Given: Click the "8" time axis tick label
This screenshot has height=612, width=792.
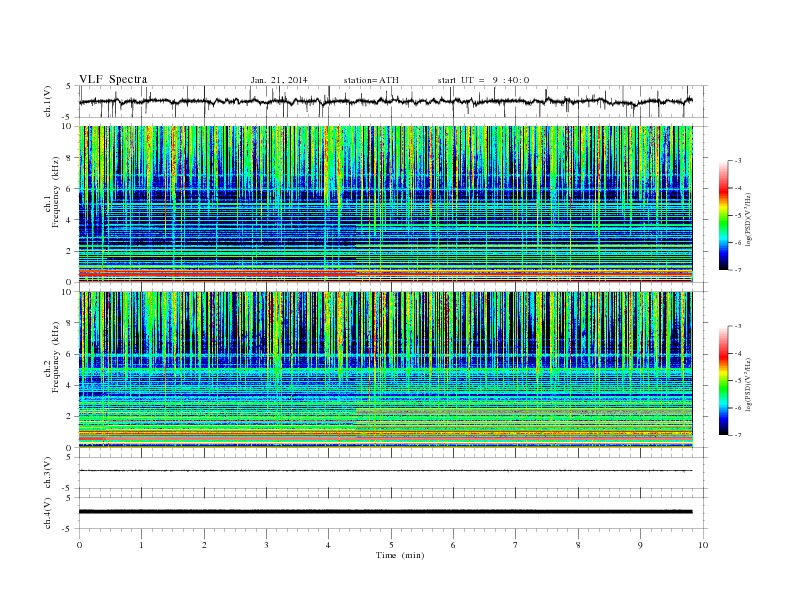Looking at the screenshot, I should point(578,545).
